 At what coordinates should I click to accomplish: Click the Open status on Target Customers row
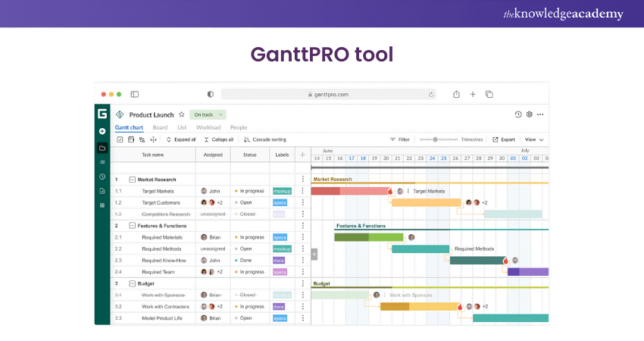[x=243, y=202]
